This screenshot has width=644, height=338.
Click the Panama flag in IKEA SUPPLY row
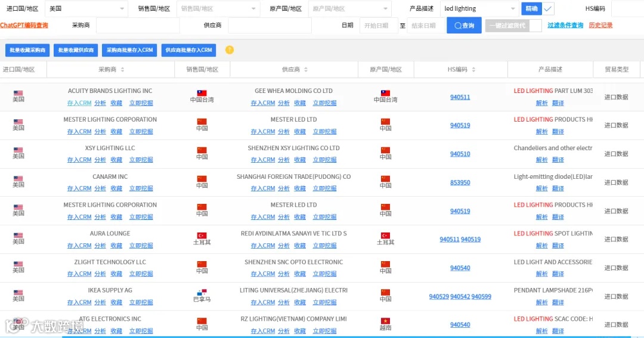(202, 293)
